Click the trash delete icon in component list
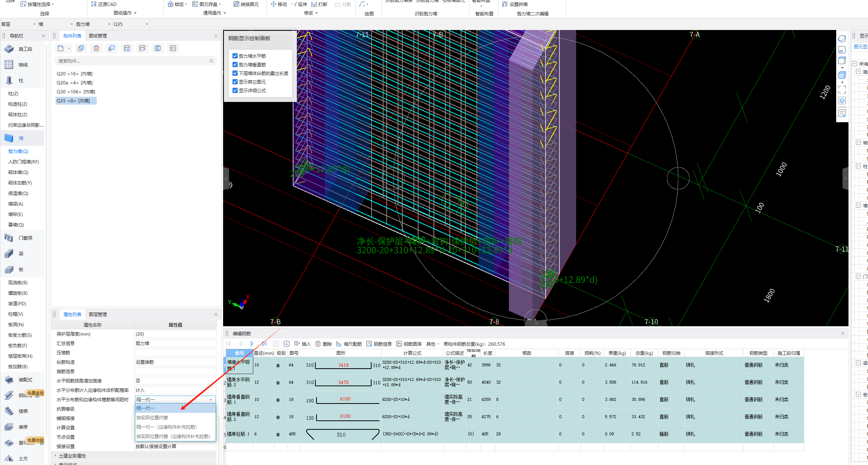 [96, 48]
